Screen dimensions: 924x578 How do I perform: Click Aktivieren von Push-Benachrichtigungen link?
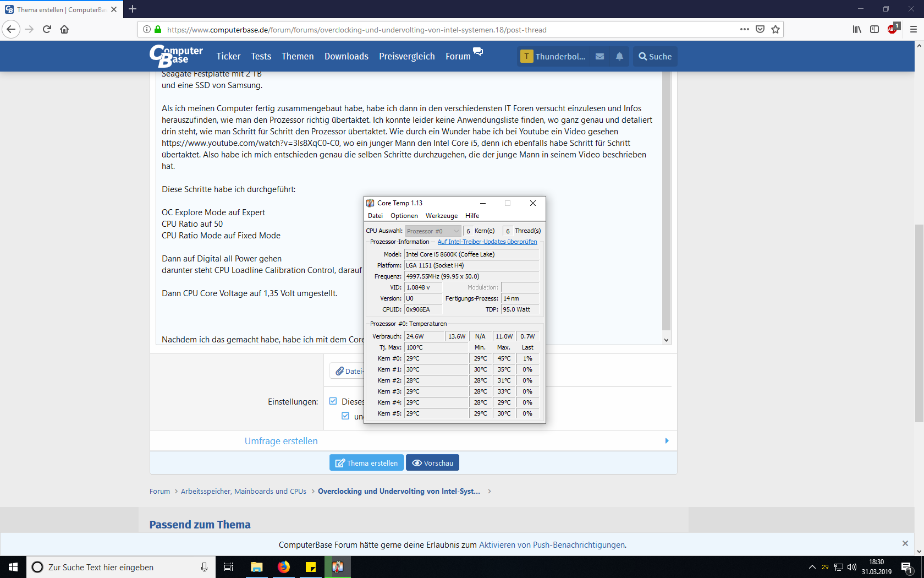tap(552, 545)
